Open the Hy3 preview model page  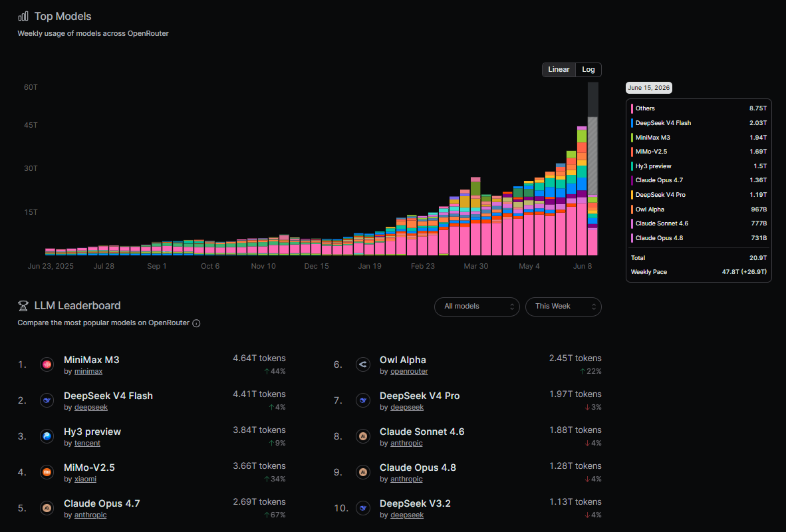click(92, 432)
